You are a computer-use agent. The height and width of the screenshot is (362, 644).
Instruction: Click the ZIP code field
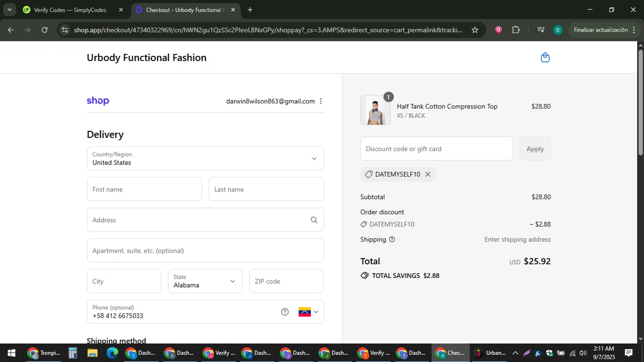coord(286,281)
